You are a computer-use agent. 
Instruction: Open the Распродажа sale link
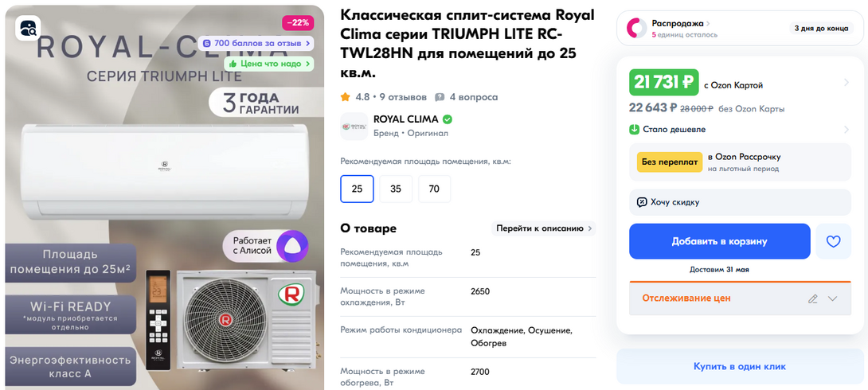click(681, 24)
